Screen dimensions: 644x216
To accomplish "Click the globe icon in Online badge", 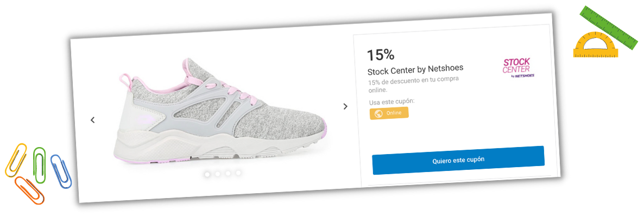I will point(378,114).
